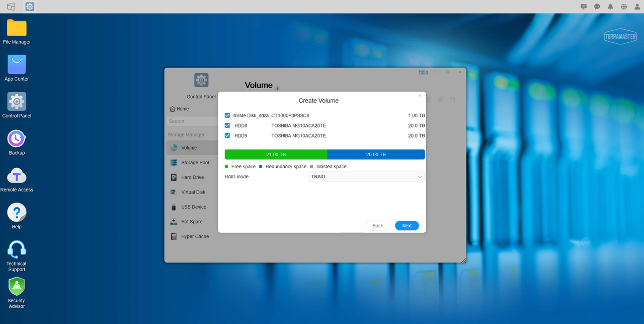The image size is (644, 324).
Task: Click the Free space legend label
Action: pyautogui.click(x=244, y=167)
